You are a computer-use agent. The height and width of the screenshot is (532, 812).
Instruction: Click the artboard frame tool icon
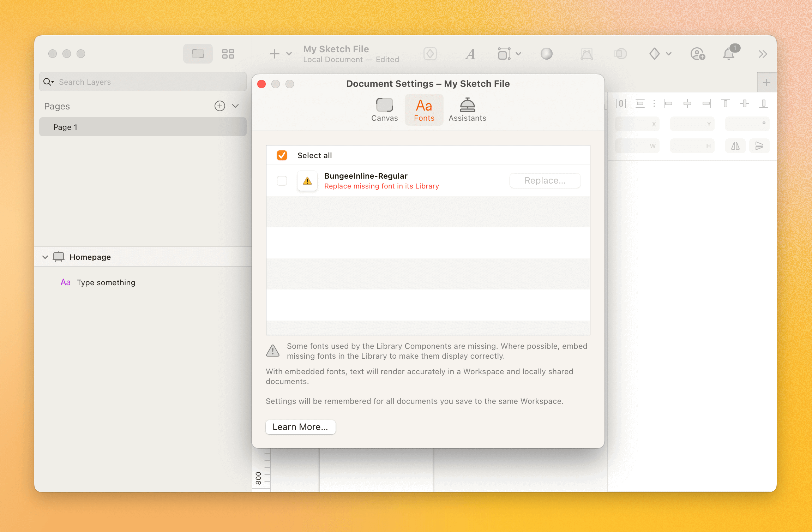504,54
